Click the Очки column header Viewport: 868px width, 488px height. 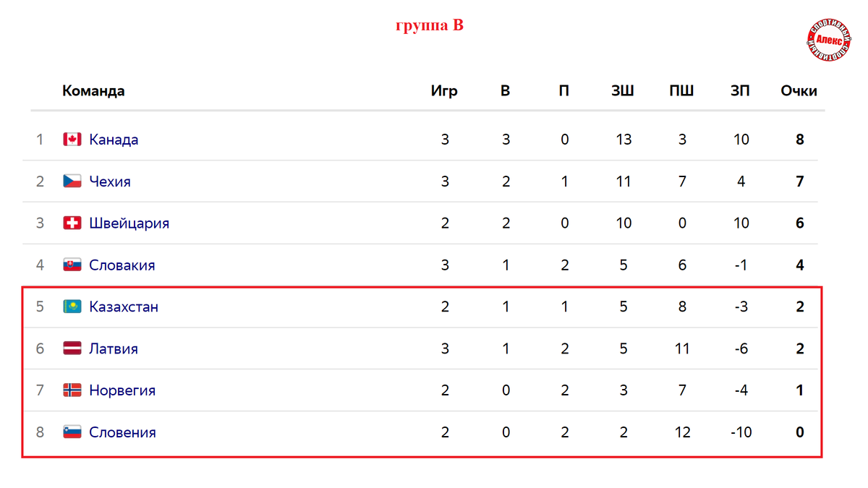[799, 91]
